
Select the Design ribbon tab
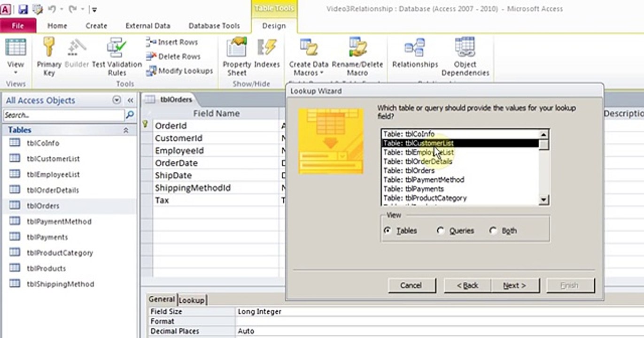click(x=274, y=26)
